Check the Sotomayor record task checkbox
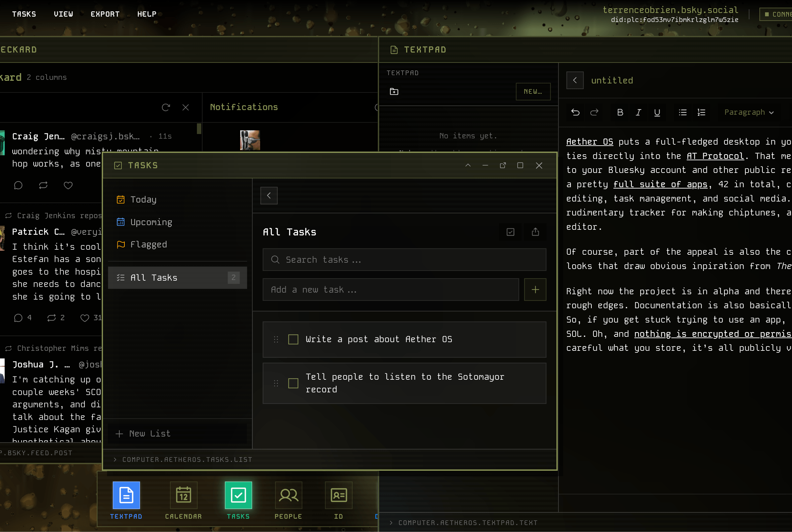This screenshot has width=792, height=532. 293,383
